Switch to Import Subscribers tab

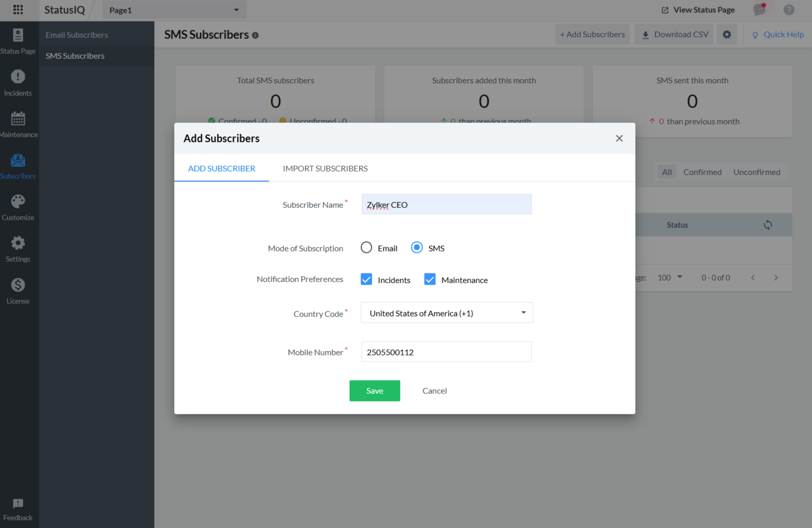coord(325,168)
